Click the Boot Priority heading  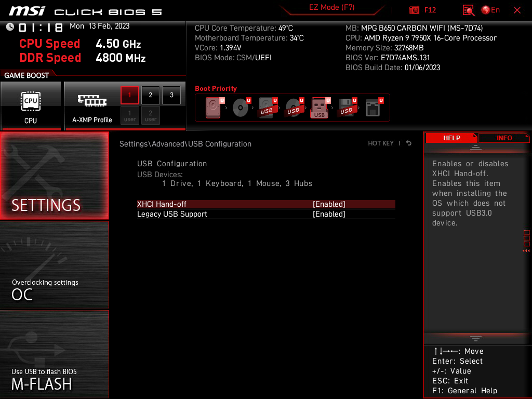[216, 88]
